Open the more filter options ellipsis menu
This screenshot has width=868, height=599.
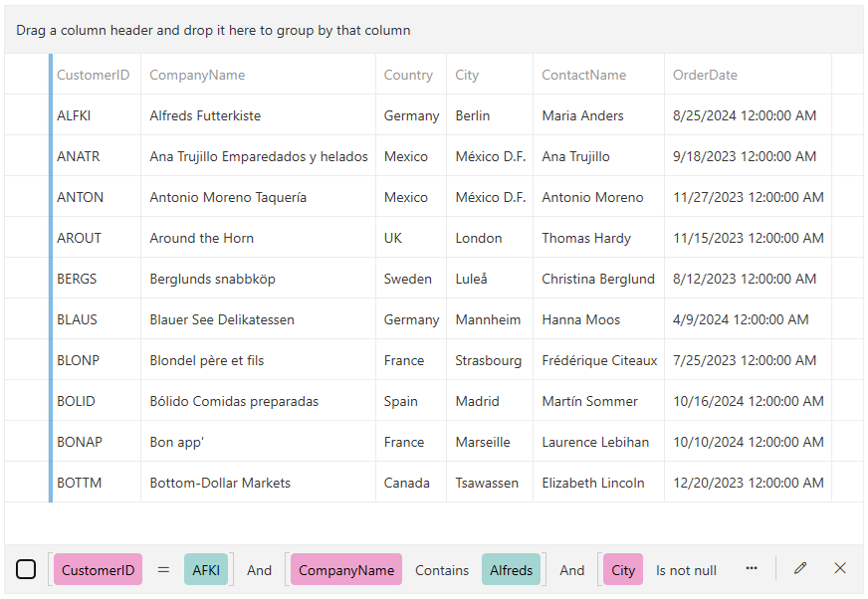pyautogui.click(x=752, y=568)
